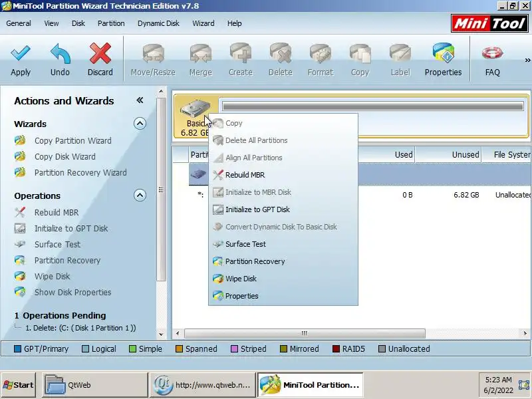Choose Initialize to GPT Disk in context menu
This screenshot has width=532, height=399.
pyautogui.click(x=283, y=209)
